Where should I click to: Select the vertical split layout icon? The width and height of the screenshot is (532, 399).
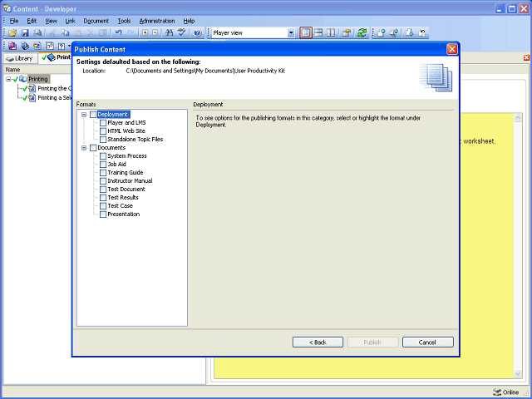tap(331, 33)
